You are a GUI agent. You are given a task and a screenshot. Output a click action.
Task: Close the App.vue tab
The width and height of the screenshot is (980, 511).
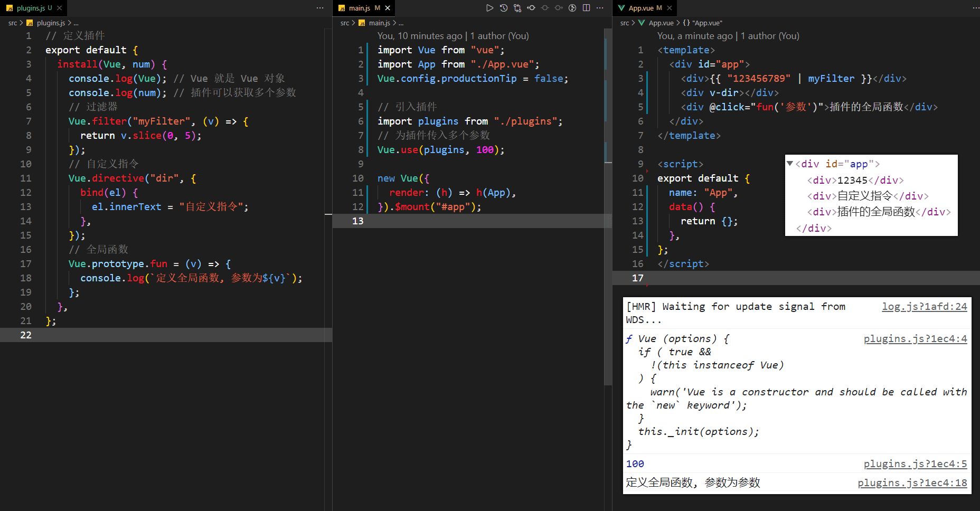670,8
